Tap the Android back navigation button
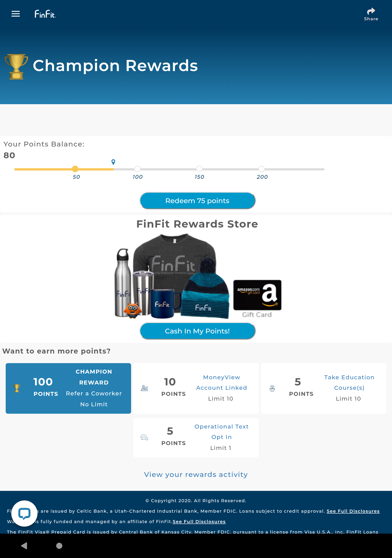This screenshot has width=392, height=558. (24, 546)
